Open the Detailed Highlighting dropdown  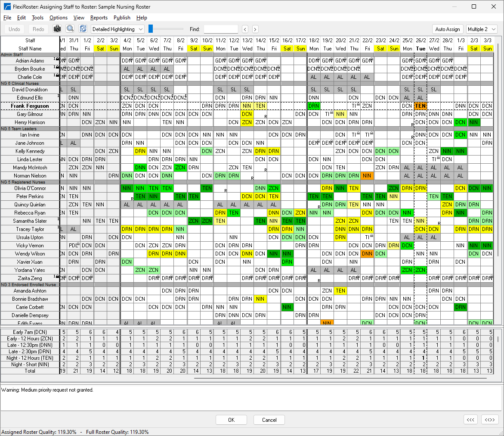coord(117,29)
